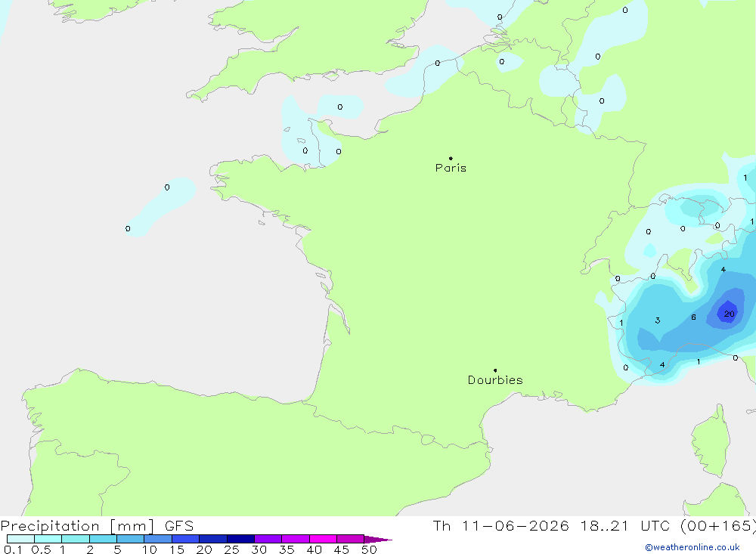Image resolution: width=756 pixels, height=554 pixels.
Task: Open the ©weatheronline.co.uk link
Action: coord(692,547)
